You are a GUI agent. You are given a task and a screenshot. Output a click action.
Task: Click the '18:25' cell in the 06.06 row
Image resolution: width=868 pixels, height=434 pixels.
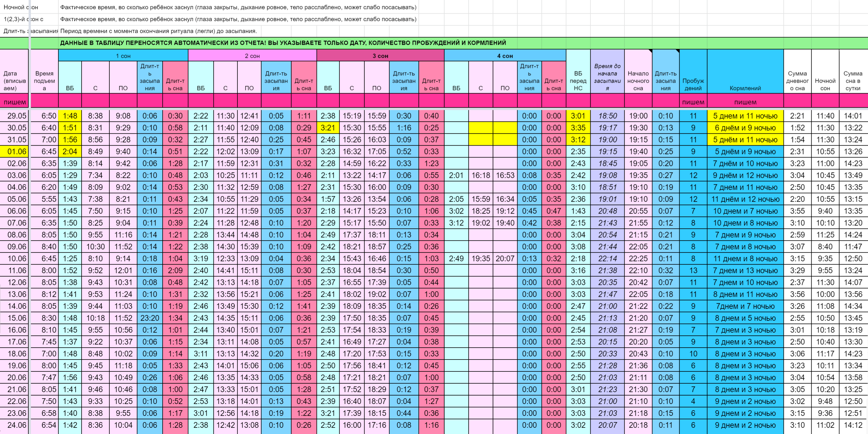coord(480,211)
